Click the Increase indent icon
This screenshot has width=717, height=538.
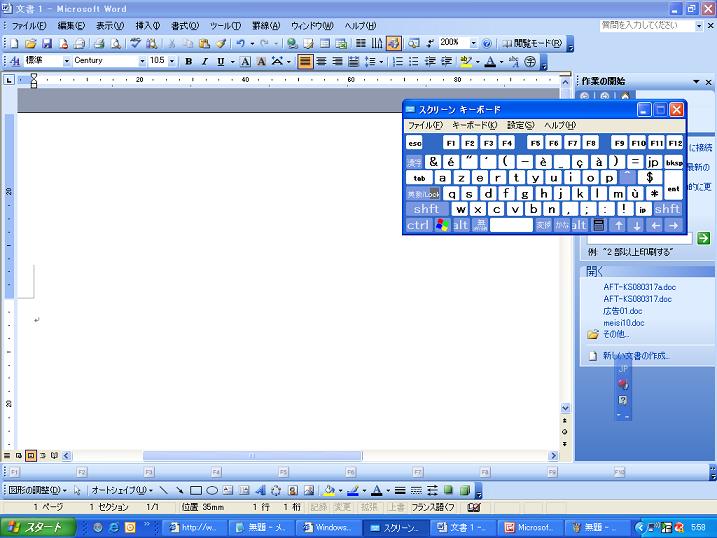click(x=446, y=61)
